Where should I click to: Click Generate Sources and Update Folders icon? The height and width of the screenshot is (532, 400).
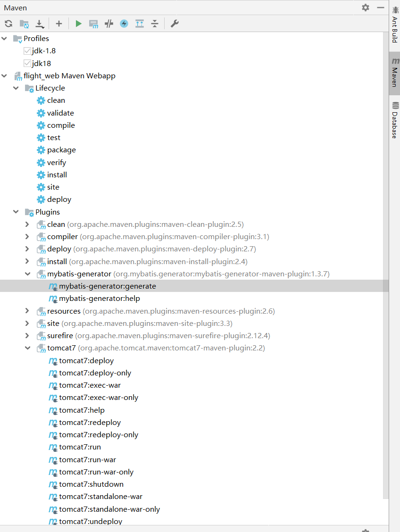point(24,24)
